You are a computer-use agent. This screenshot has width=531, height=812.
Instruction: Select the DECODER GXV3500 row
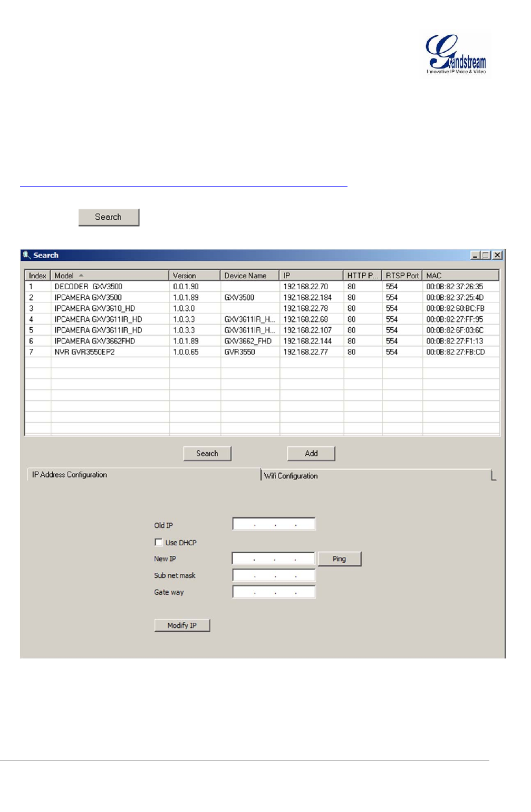262,287
